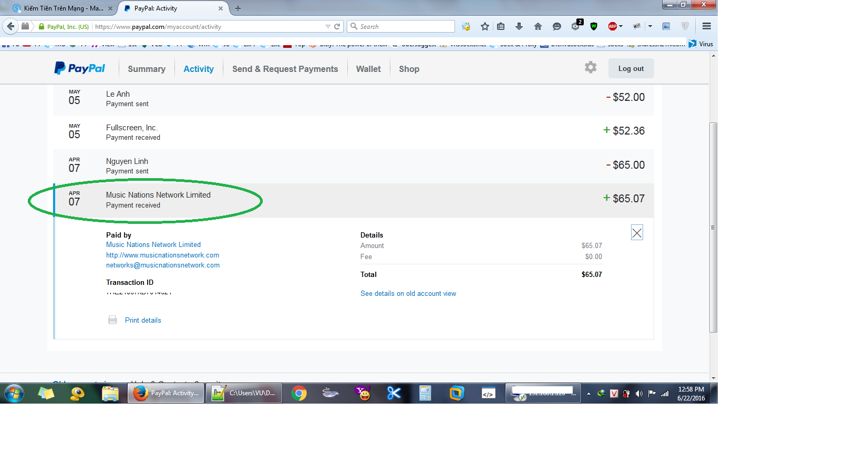This screenshot has width=868, height=453.
Task: Bookmark this page with the star icon
Action: (x=484, y=26)
